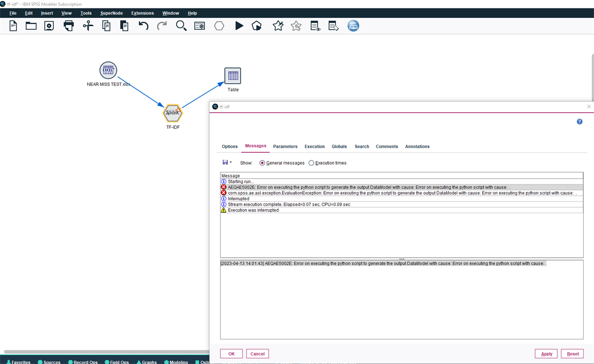594x364 pixels.
Task: Open the TF-IDF Spark node
Action: point(172,113)
